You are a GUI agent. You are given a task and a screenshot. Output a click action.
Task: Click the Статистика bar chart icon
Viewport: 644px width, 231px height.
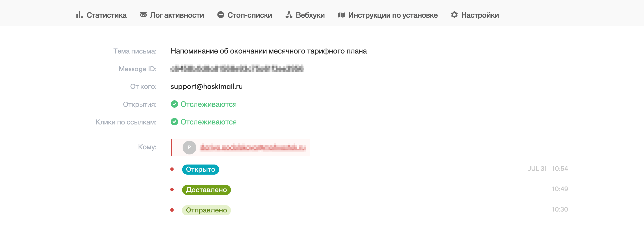coord(79,15)
